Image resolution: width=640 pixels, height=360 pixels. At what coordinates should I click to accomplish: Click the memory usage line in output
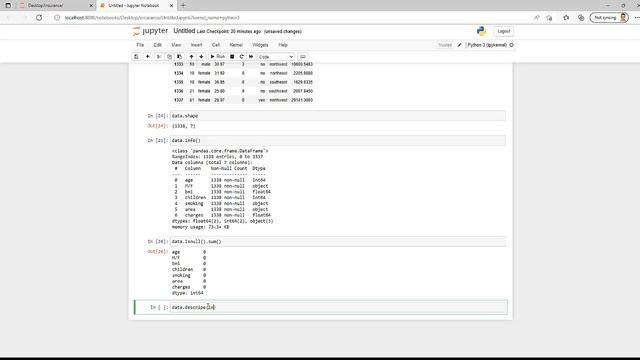[200, 227]
